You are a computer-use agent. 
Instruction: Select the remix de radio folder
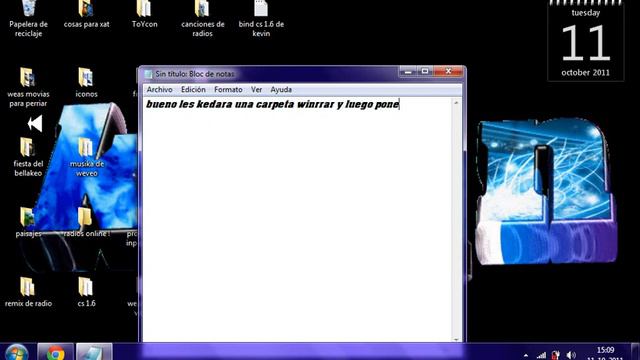pos(28,292)
